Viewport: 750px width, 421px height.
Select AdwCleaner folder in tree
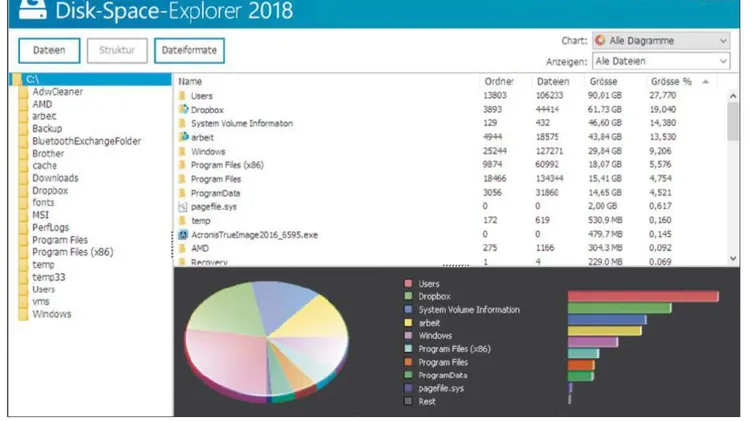point(57,92)
